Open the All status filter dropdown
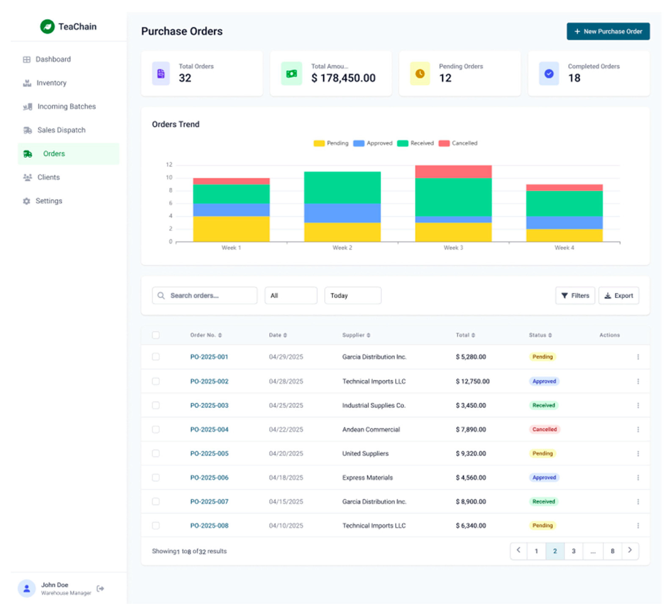Viewport: 672px width, 616px height. 291,295
